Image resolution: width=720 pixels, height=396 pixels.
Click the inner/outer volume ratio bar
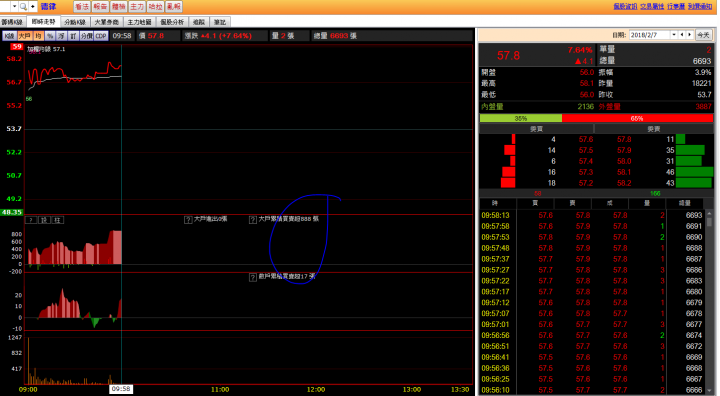tap(596, 118)
